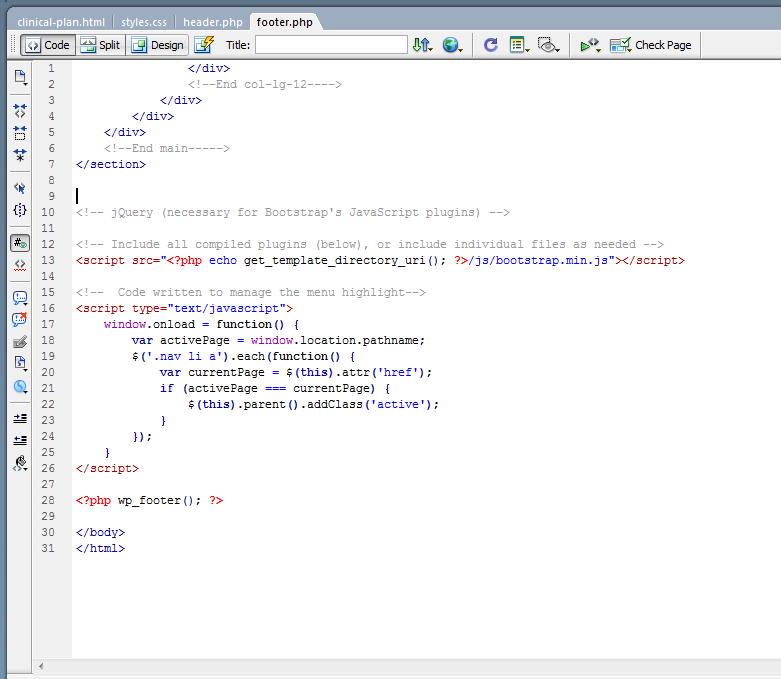Toggle the Live Code lightning icon
Image resolution: width=781 pixels, height=679 pixels.
click(204, 45)
